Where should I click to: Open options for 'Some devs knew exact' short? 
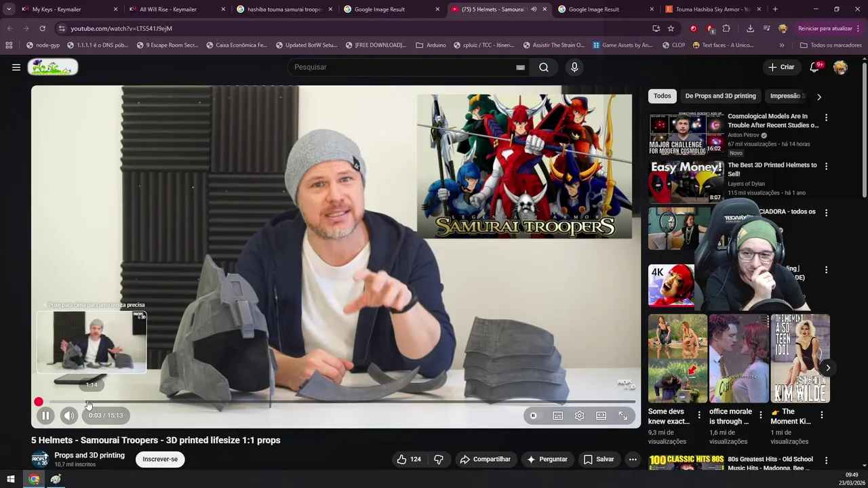[699, 415]
